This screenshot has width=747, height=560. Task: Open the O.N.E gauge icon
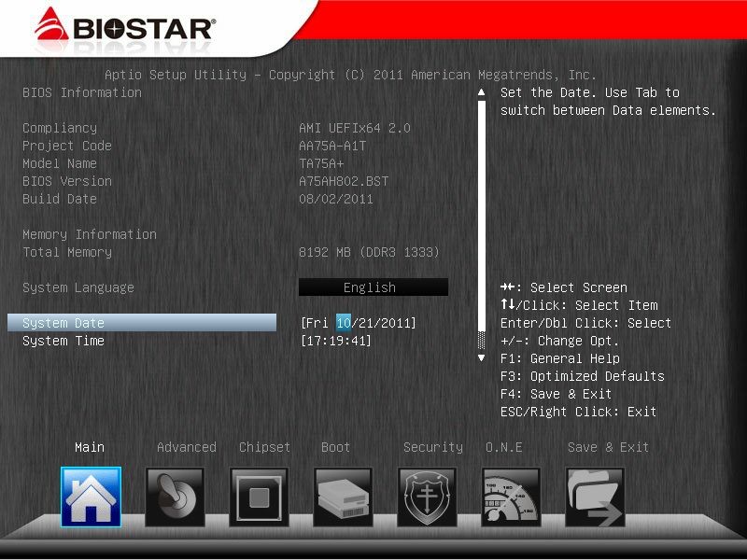[511, 497]
